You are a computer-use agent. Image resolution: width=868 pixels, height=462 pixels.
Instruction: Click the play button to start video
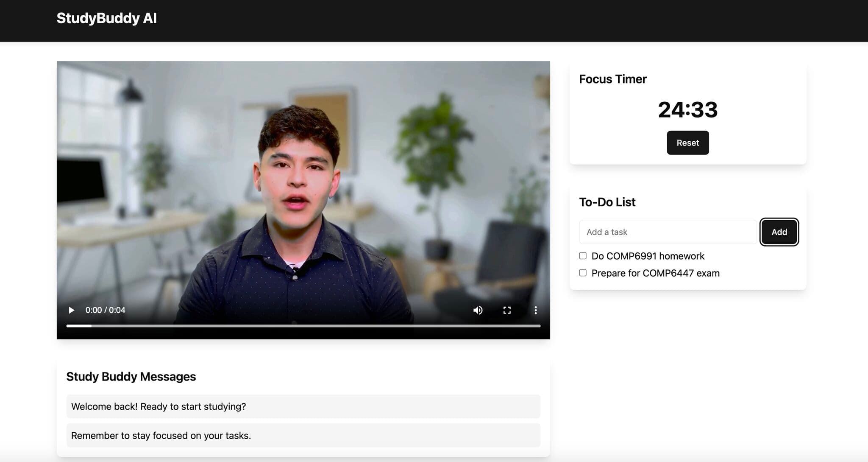(70, 310)
